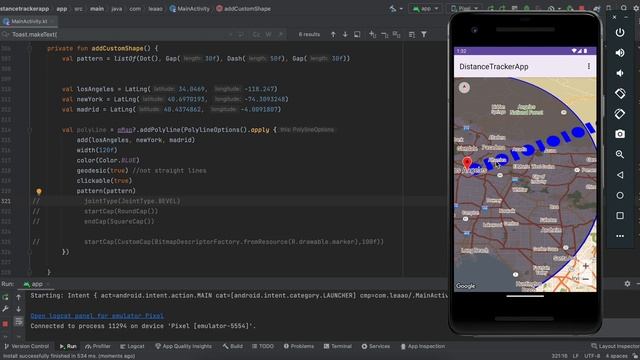Tap emulator Overview square button
640x360 pixels.
[x=620, y=216]
